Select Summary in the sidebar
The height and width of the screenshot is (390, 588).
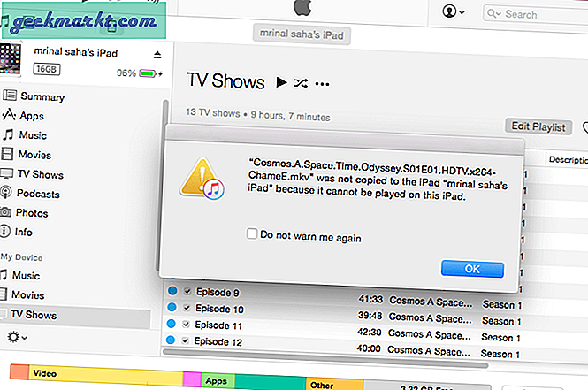point(42,96)
